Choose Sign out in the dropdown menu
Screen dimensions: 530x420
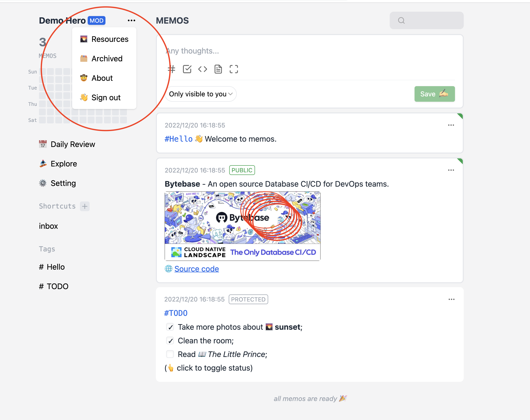point(106,98)
